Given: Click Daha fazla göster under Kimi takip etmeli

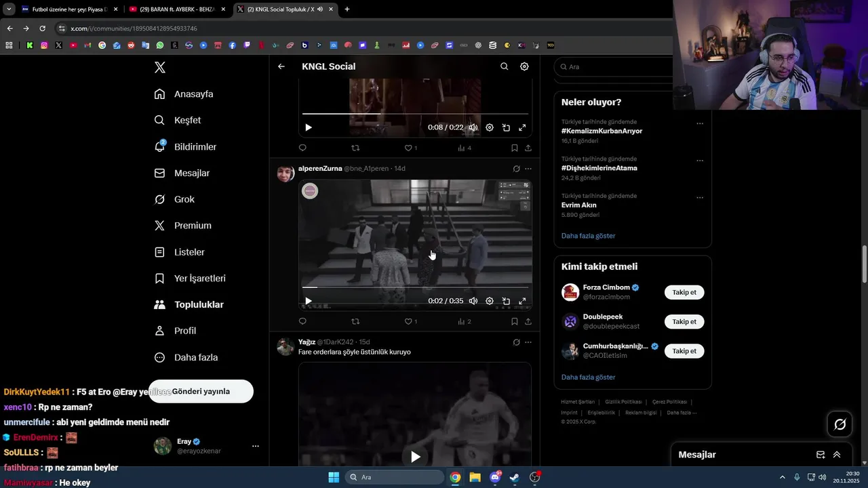Looking at the screenshot, I should tap(588, 378).
